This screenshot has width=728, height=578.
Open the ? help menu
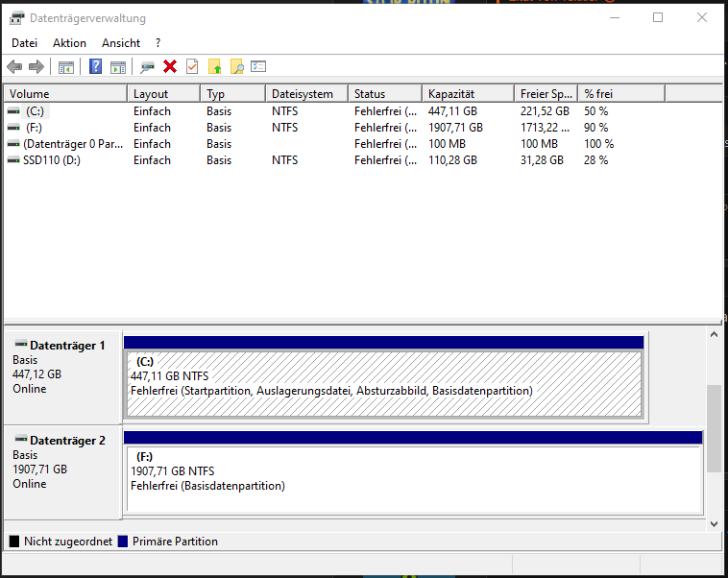[x=158, y=43]
